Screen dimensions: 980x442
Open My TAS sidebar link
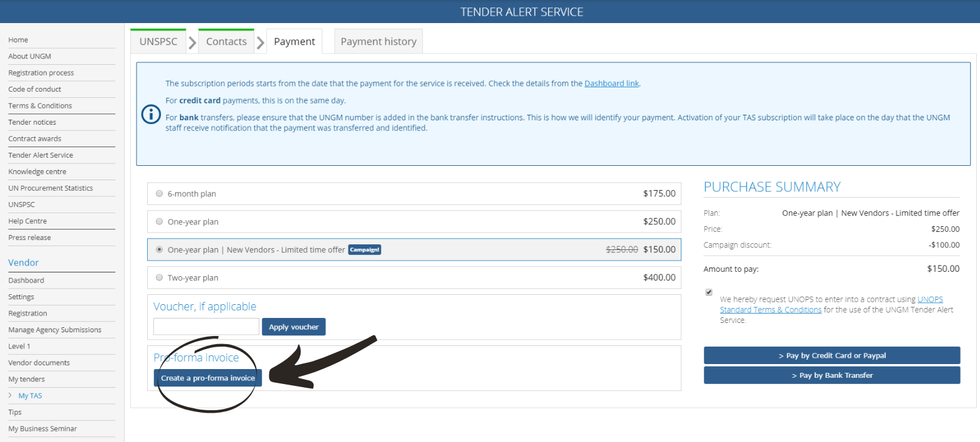(30, 396)
